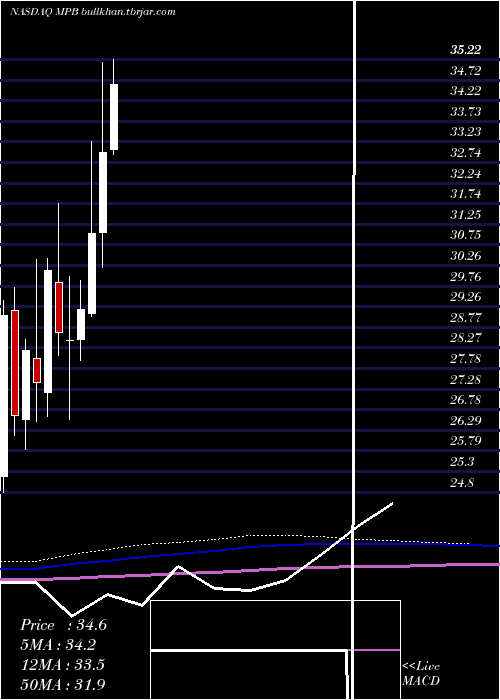Click the 35.22 price axis label
The image size is (500, 700).
465,50
